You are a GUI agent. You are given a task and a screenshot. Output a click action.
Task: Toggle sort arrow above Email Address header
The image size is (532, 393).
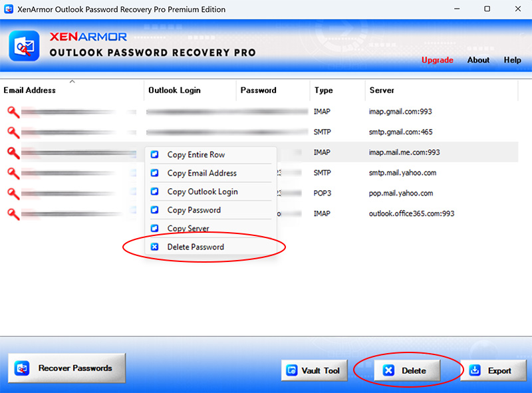point(72,82)
